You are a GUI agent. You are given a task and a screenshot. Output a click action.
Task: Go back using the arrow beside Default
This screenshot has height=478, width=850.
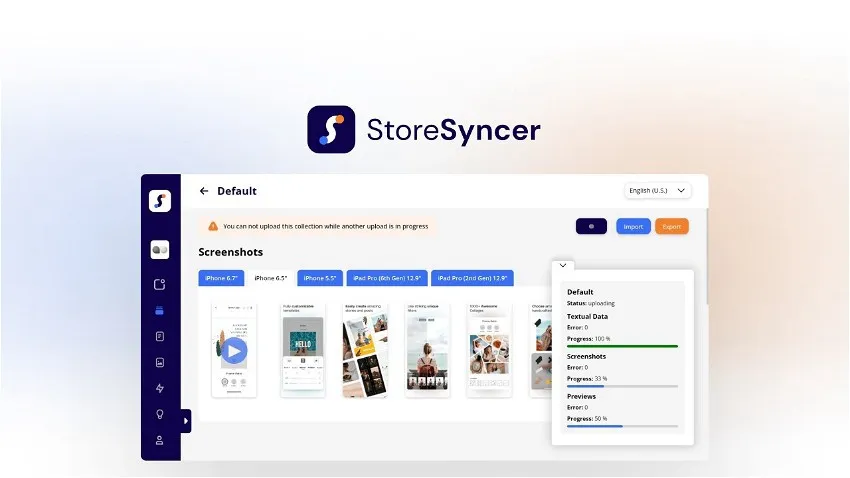(x=204, y=191)
